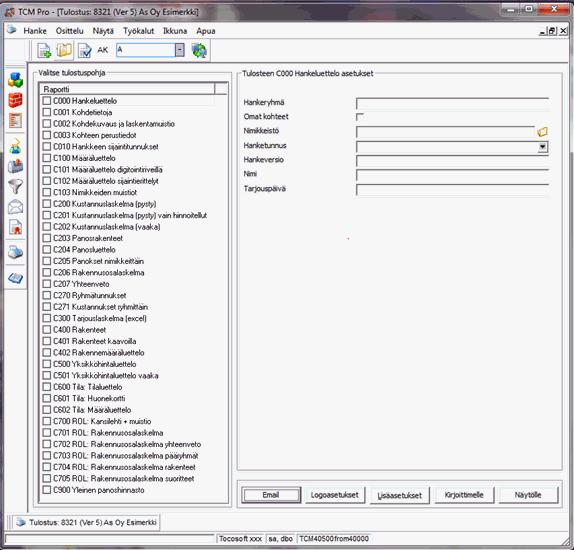Check the C000 Hankeluettelo report box

(46, 101)
